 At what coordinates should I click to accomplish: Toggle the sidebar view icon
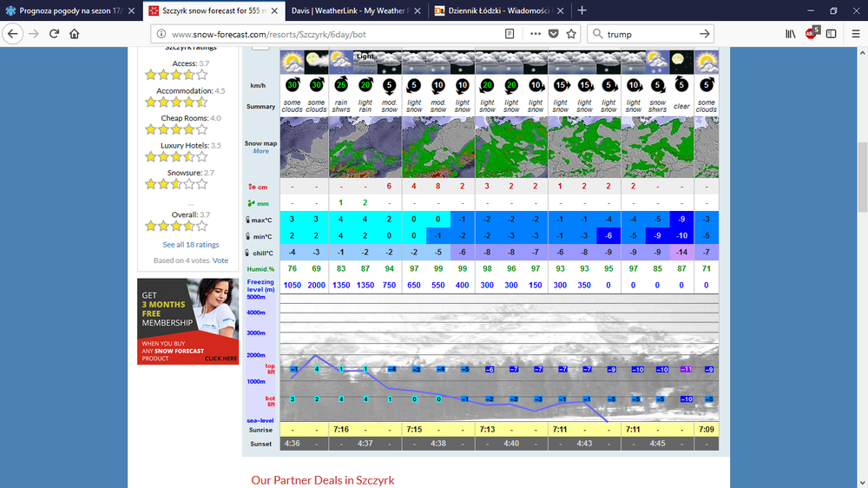(831, 34)
